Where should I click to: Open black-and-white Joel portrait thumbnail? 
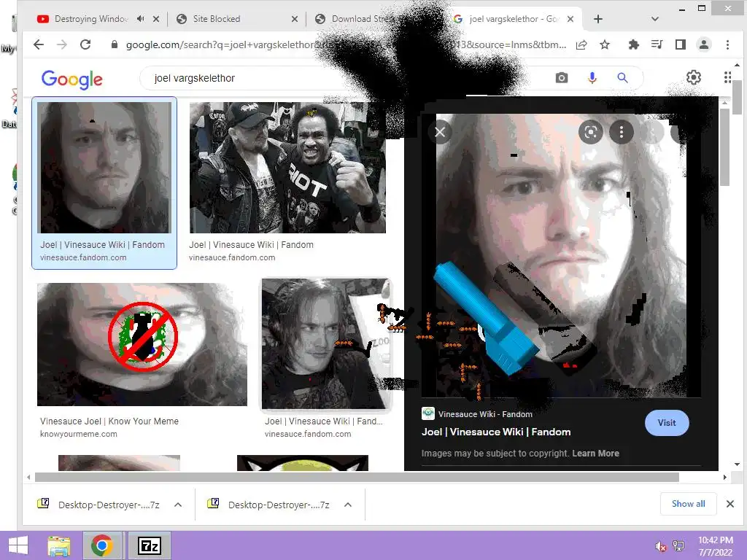326,344
